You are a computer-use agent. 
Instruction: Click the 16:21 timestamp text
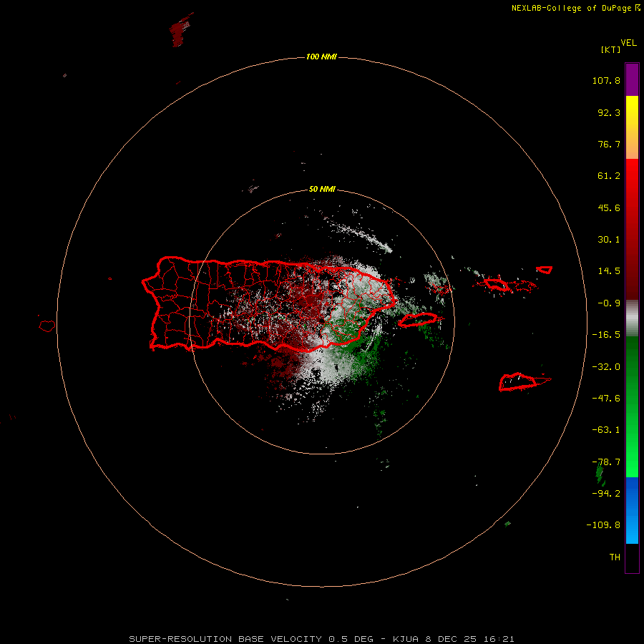tap(500, 639)
